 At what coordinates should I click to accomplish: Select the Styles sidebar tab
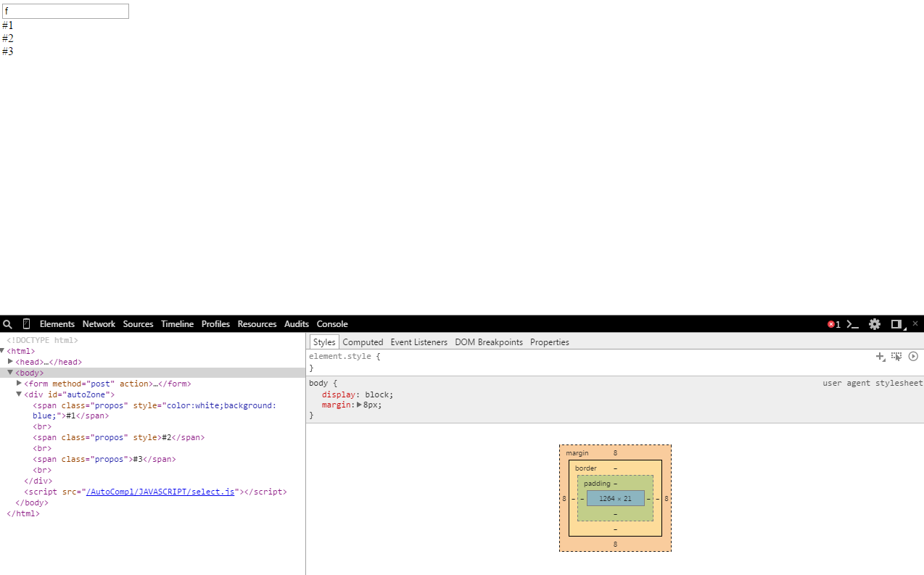[x=324, y=342]
